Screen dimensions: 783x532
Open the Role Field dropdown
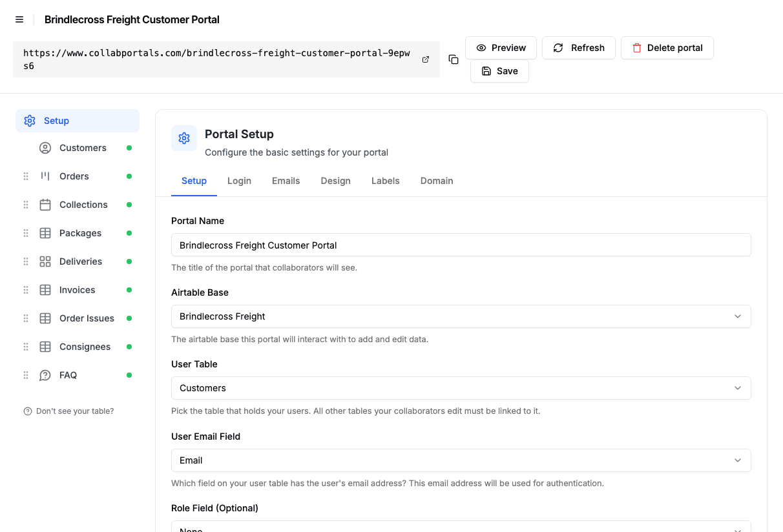tap(461, 526)
